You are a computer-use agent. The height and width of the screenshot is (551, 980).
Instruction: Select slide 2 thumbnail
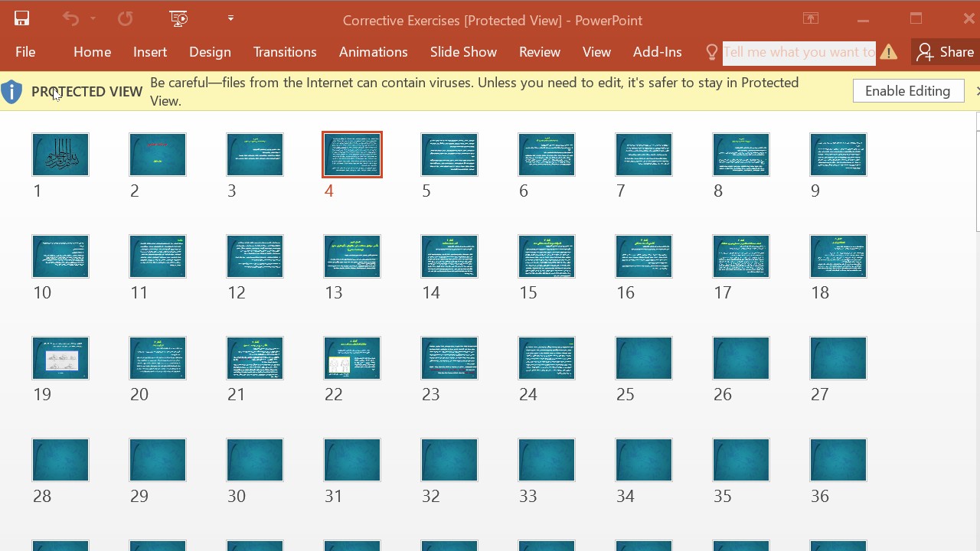click(x=158, y=155)
